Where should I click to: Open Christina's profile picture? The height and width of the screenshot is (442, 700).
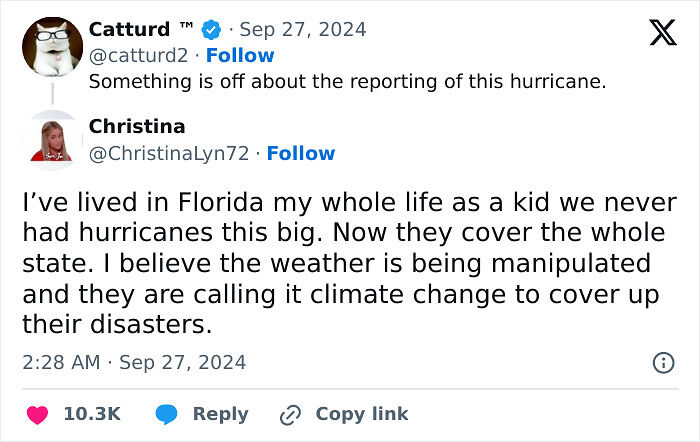51,141
